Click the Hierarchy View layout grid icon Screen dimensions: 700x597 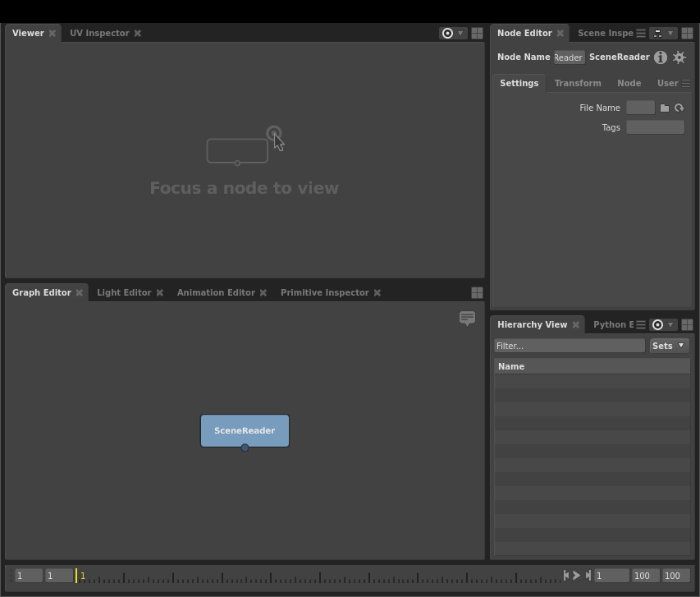[687, 325]
